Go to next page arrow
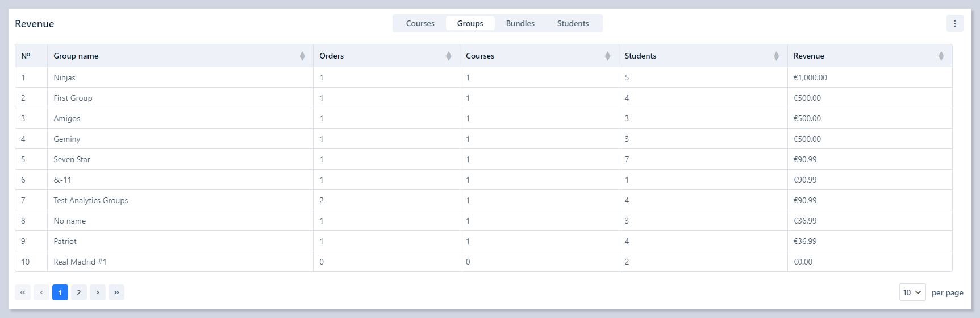Image resolution: width=980 pixels, height=318 pixels. click(98, 292)
